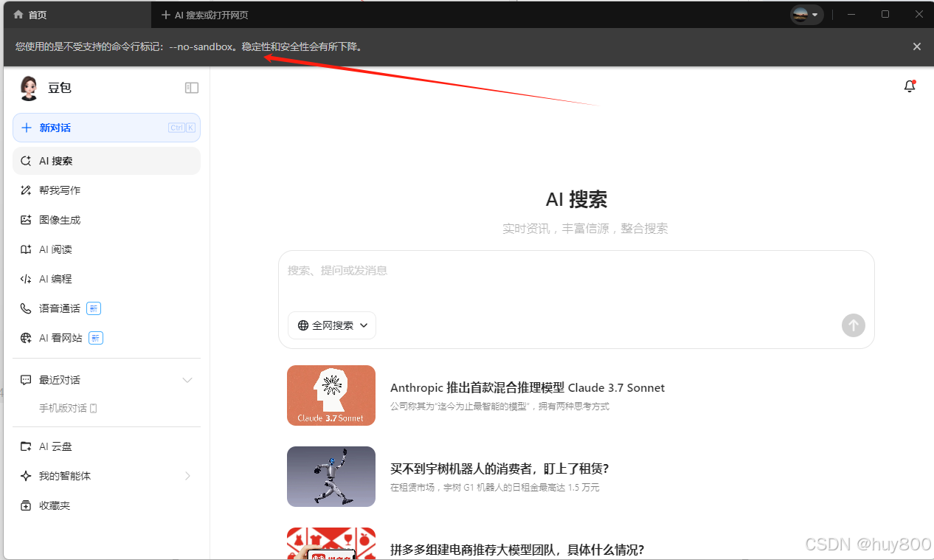Click the 收藏夹 bookmark icon
Screen dimensions: 934x560
(x=26, y=505)
